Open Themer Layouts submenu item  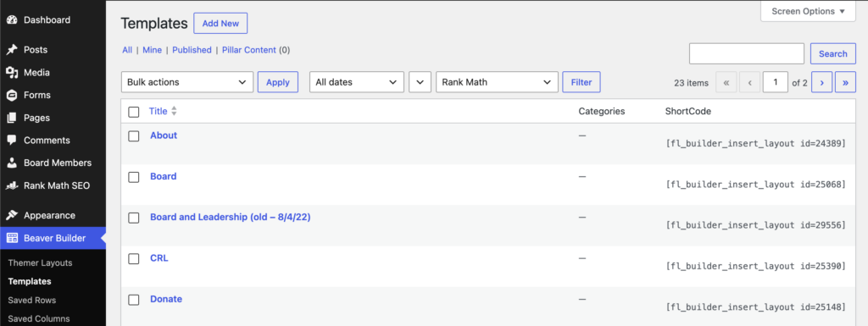40,263
